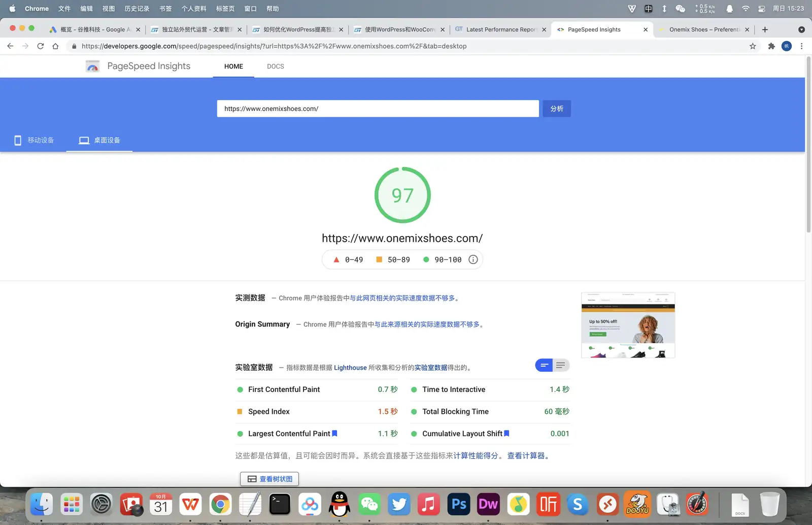Screen dimensions: 812x525
Task: Open the Chrome profile avatar
Action: pyautogui.click(x=787, y=46)
